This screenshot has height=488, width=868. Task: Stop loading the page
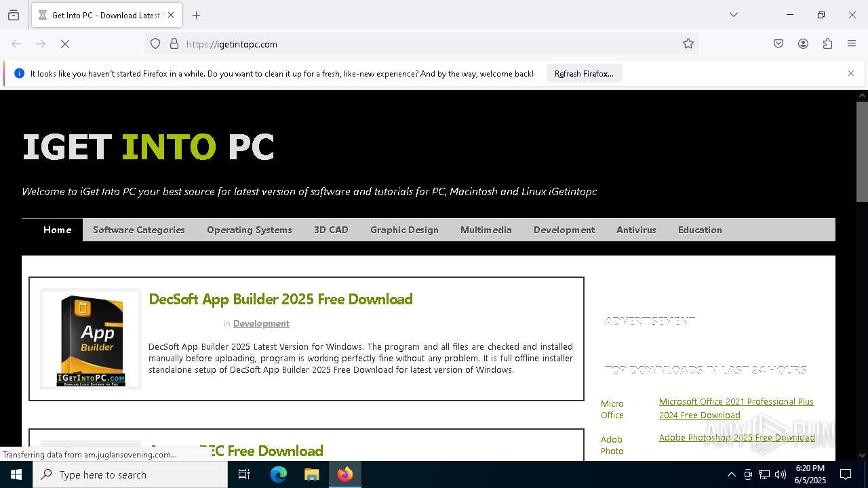pyautogui.click(x=65, y=44)
